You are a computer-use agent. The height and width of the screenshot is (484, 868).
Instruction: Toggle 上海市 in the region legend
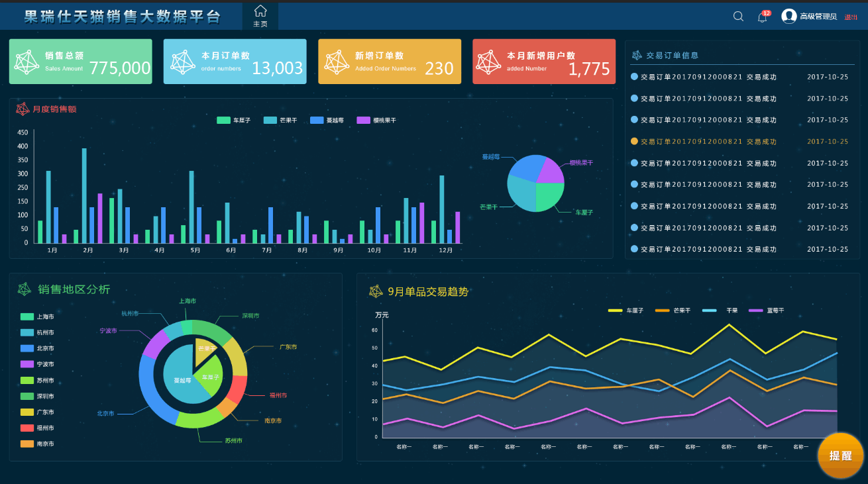click(27, 317)
